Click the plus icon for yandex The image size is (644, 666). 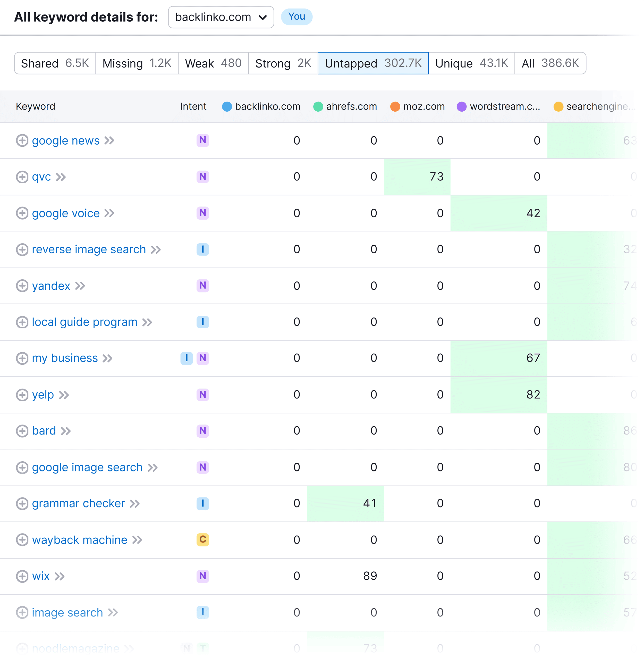22,286
